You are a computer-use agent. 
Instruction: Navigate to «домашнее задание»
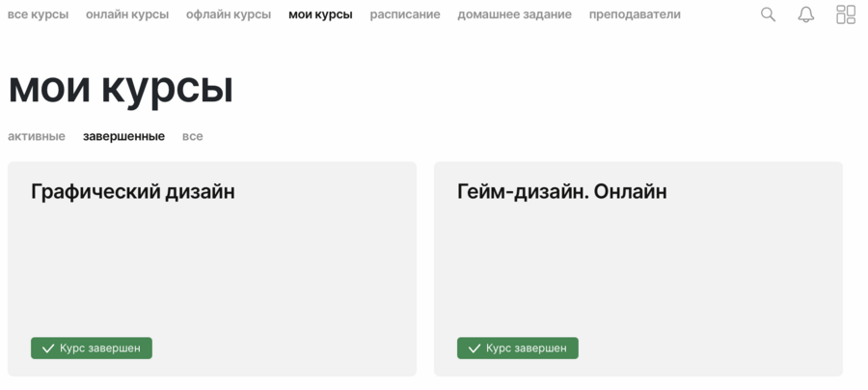tap(514, 14)
